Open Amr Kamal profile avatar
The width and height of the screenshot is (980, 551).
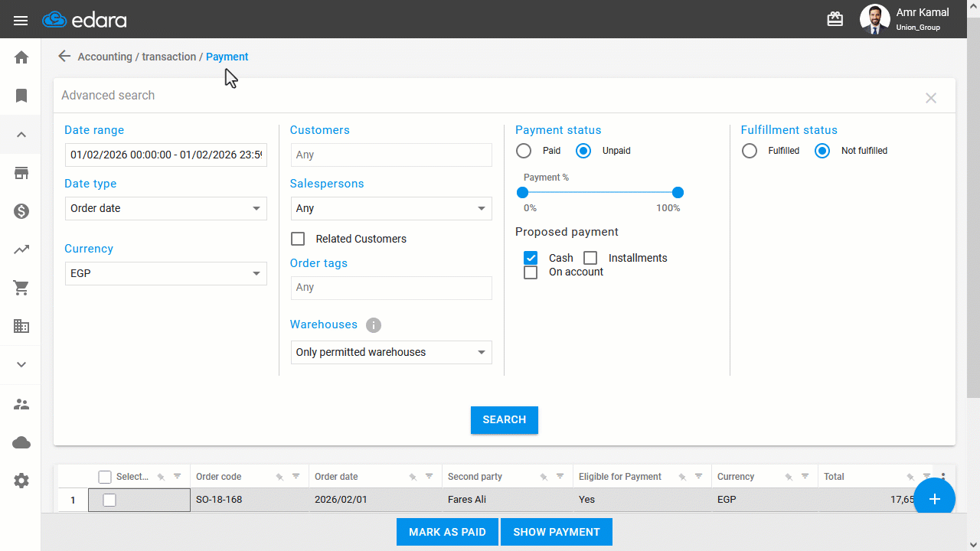click(x=874, y=19)
